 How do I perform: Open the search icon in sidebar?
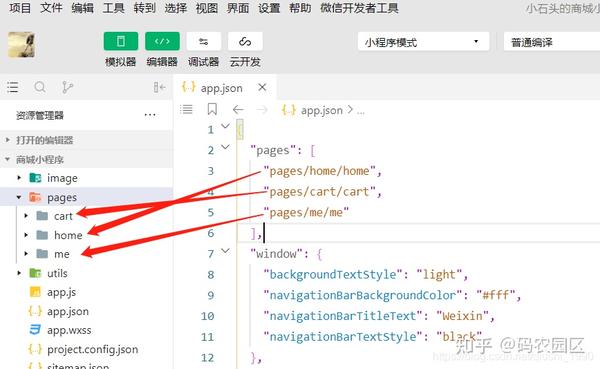point(40,87)
